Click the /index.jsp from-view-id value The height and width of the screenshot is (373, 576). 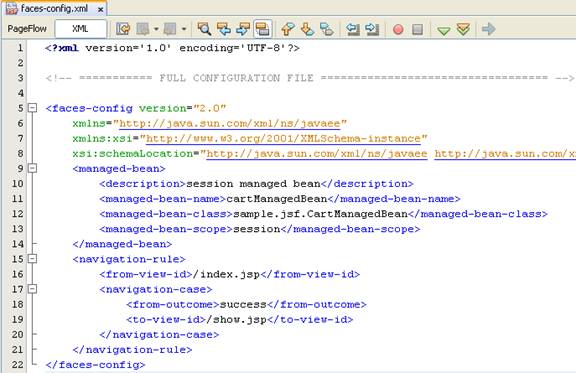[226, 274]
